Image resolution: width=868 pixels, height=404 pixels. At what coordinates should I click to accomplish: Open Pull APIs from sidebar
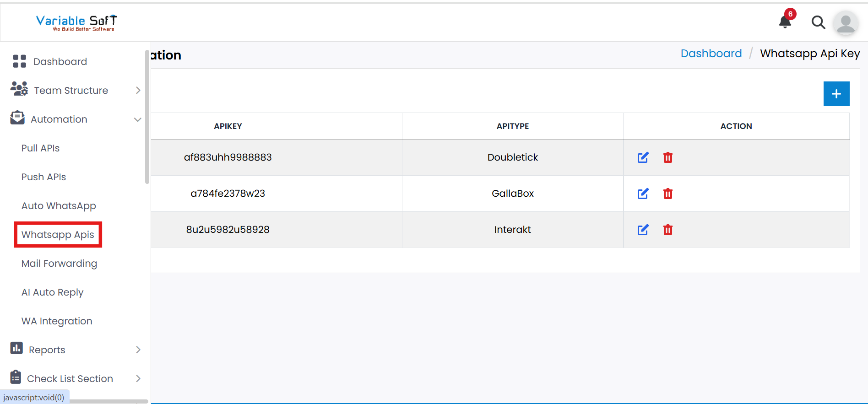point(41,148)
